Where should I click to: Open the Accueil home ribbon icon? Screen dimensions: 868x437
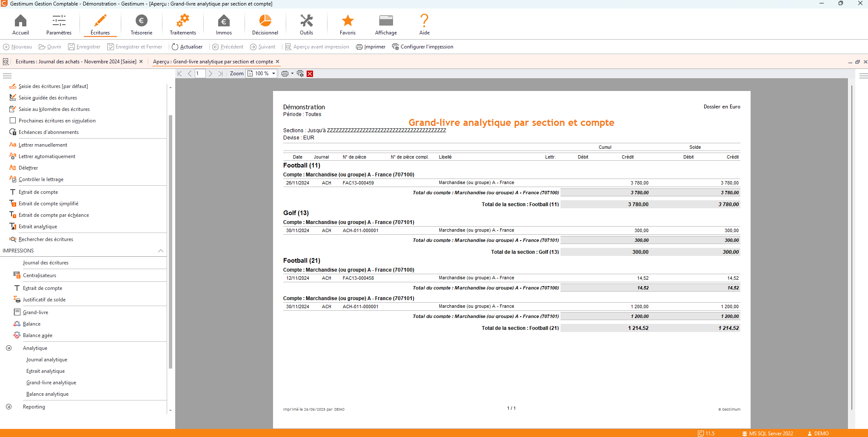coord(20,25)
